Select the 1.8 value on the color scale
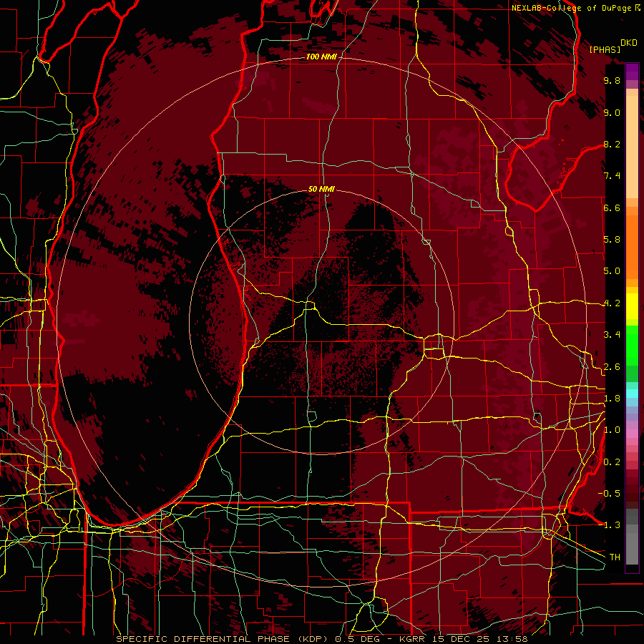 tap(612, 399)
